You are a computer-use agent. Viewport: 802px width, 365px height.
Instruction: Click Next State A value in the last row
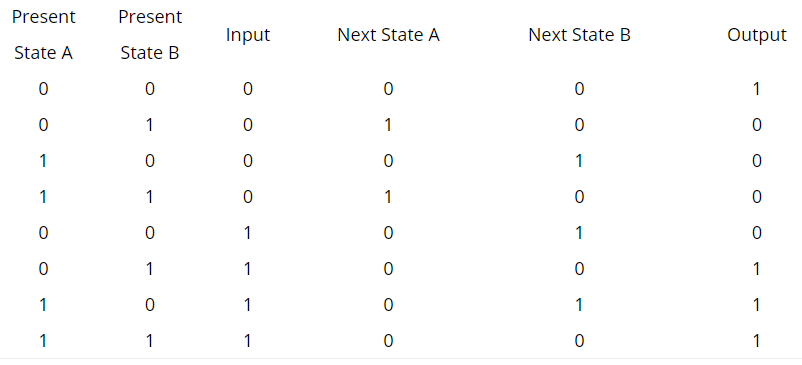388,341
